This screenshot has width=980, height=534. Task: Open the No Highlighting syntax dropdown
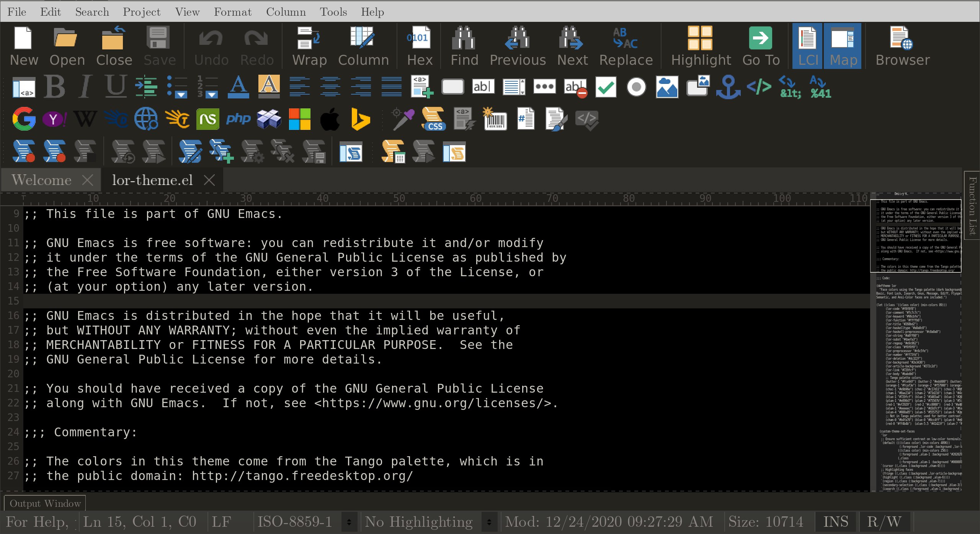[x=489, y=522]
